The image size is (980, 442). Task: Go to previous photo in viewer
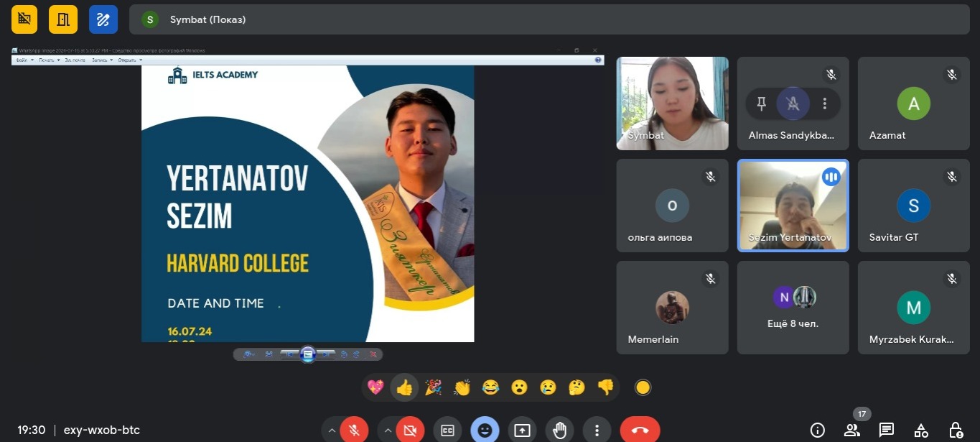pos(289,354)
